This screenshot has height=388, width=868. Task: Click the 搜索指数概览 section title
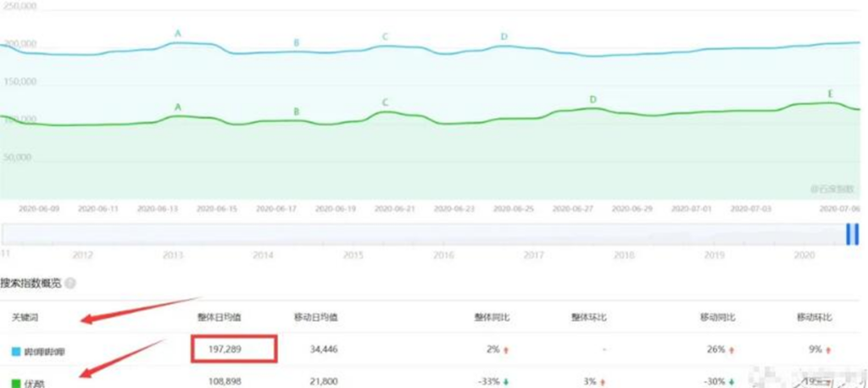(31, 284)
